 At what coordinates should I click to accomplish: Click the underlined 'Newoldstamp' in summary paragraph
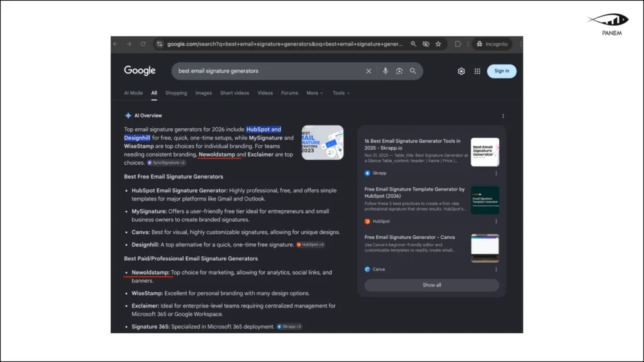coord(217,155)
